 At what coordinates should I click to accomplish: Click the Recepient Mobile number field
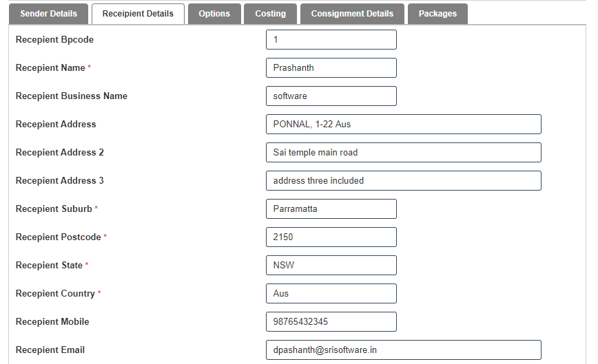click(331, 322)
